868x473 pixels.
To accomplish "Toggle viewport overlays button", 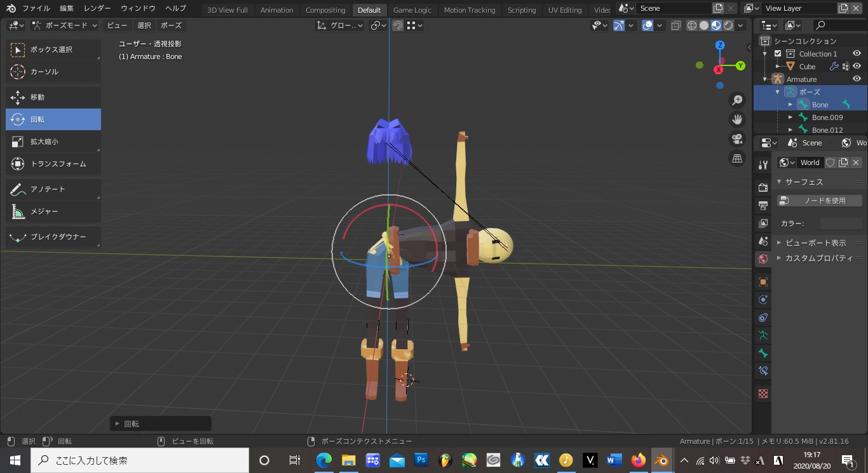I will pos(648,25).
